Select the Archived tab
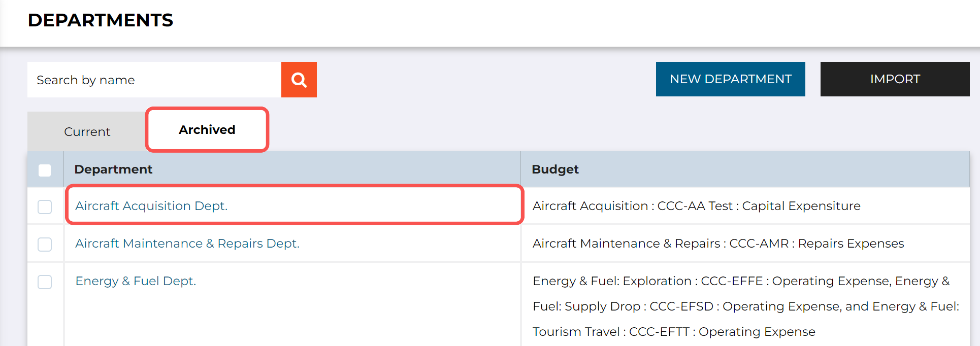Screen dimensions: 980x346 point(207,130)
